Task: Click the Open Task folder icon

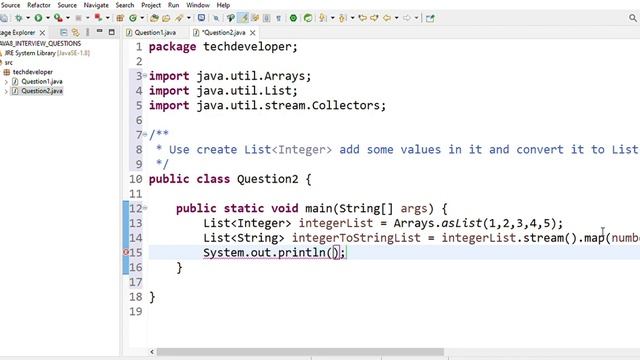Action: [166, 18]
